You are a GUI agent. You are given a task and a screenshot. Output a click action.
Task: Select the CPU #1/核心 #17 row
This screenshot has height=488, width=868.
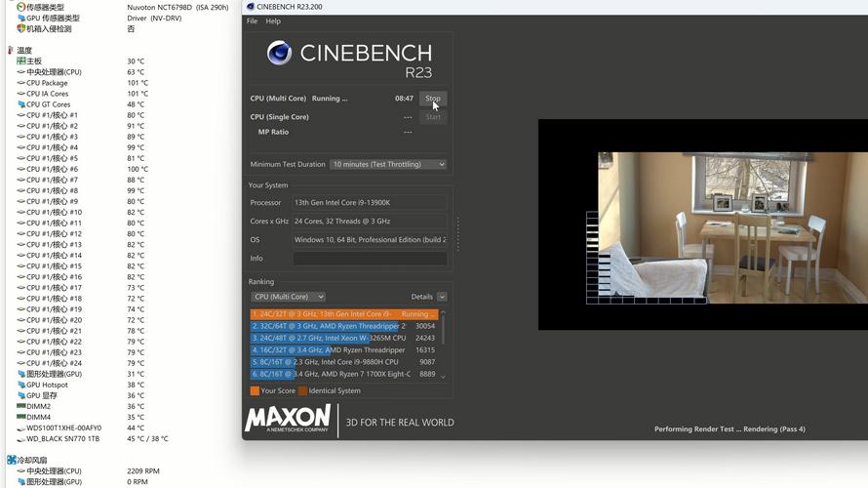click(80, 288)
